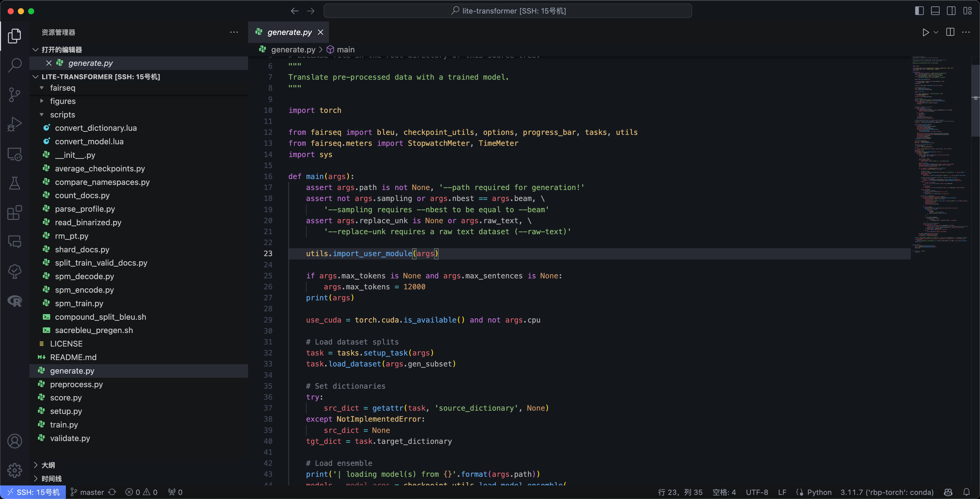The height and width of the screenshot is (499, 980).
Task: Expand the figures folder
Action: [x=63, y=101]
